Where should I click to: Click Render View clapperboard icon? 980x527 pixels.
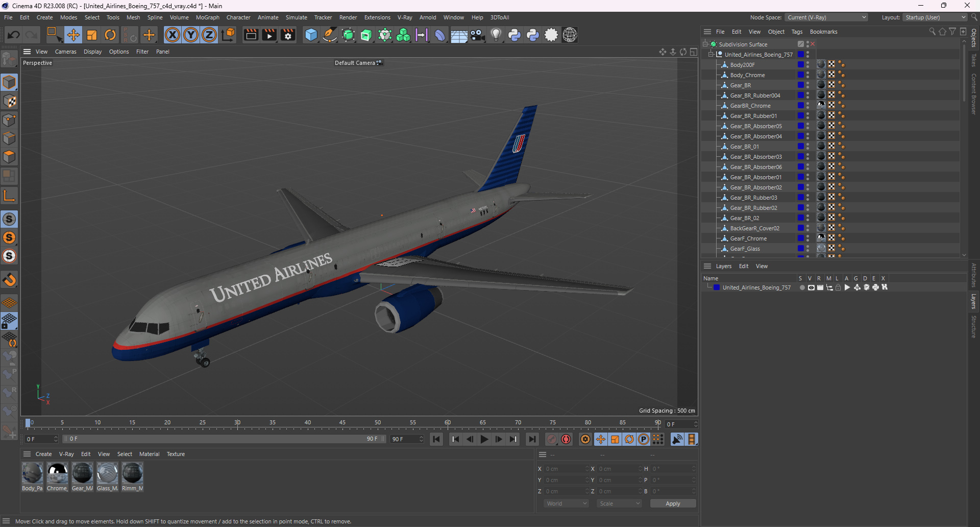click(251, 35)
